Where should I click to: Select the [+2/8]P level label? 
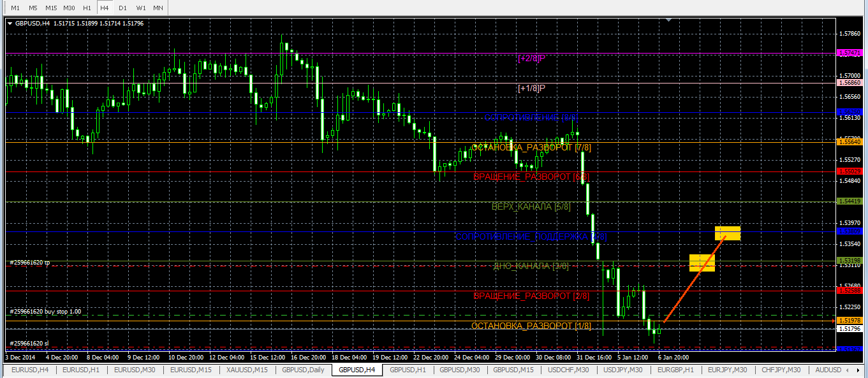pos(532,58)
